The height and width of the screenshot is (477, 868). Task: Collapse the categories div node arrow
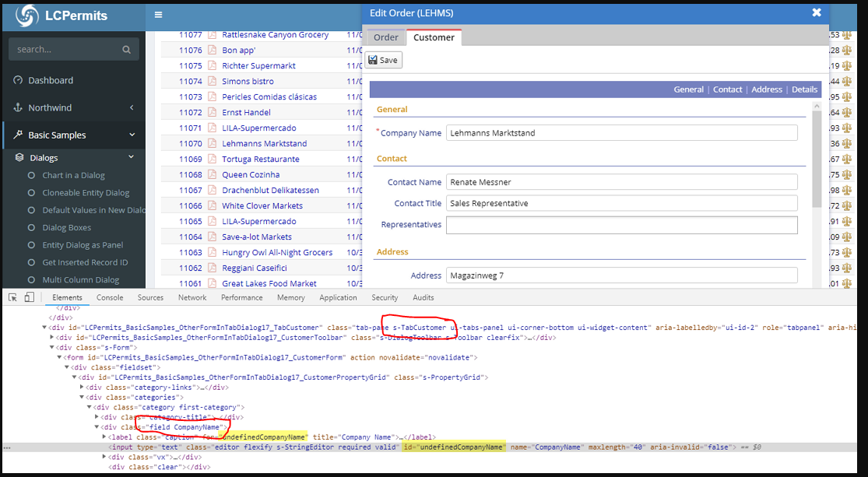[x=83, y=398]
